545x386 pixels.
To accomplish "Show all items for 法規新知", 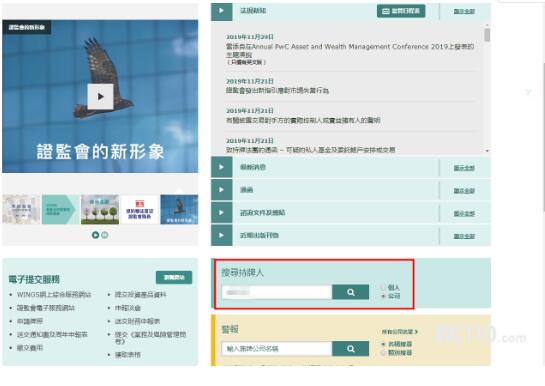I will click(x=464, y=11).
